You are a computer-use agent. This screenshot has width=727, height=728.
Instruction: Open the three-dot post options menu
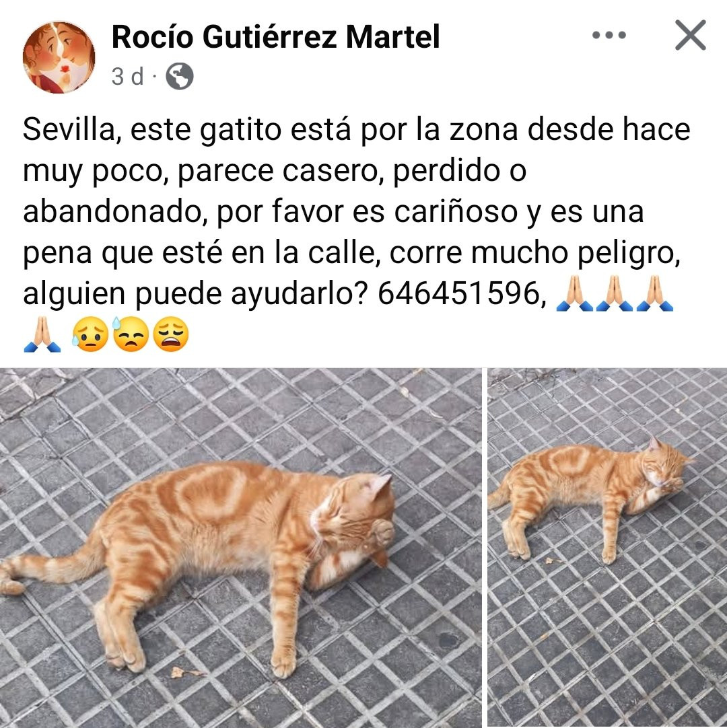609,35
